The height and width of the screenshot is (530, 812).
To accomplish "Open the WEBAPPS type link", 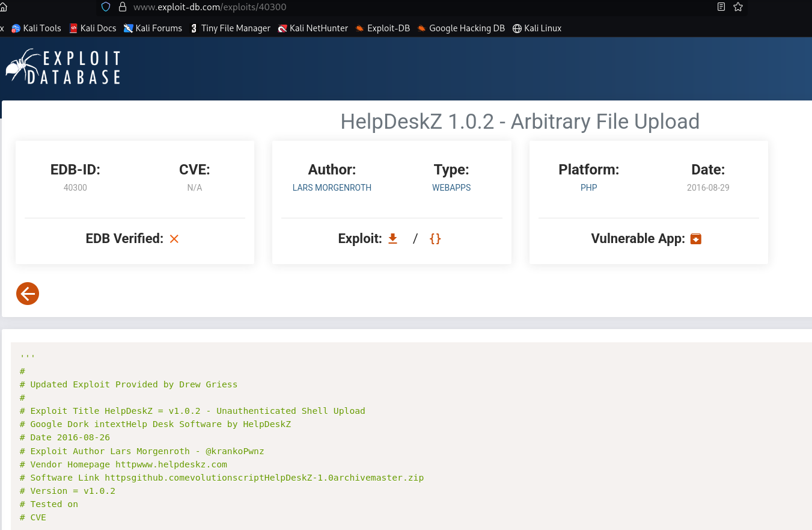I will (x=451, y=188).
